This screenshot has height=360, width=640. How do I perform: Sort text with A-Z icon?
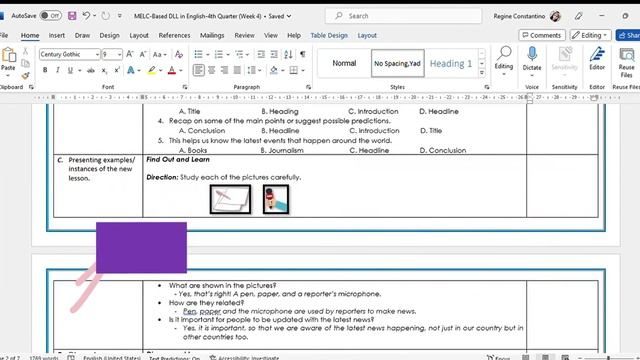coord(288,54)
